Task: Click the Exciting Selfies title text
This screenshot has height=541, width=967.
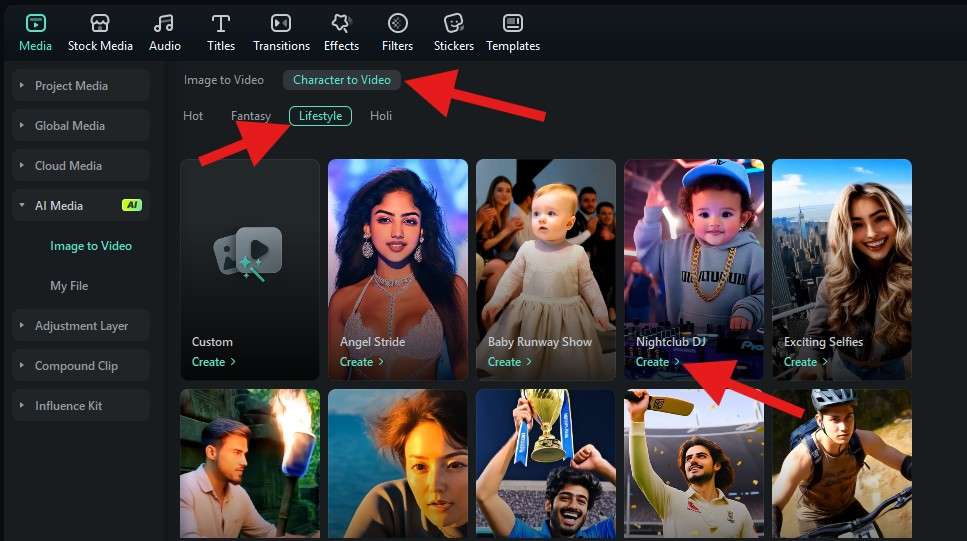Action: 823,342
